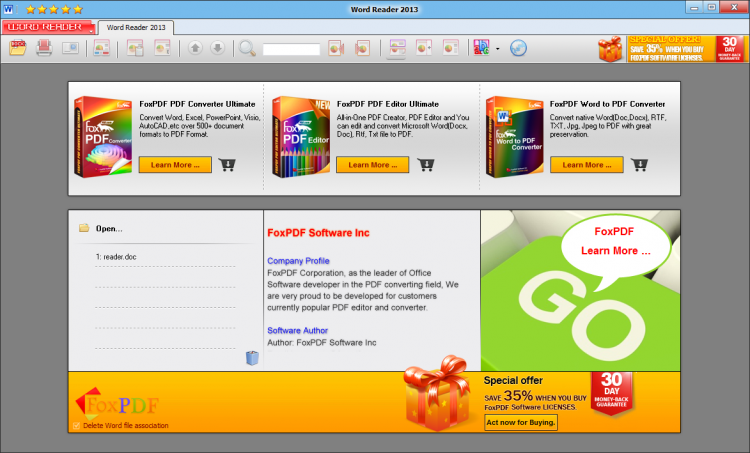750x453 pixels.
Task: Click the Author: FoxPDF Software Inc text
Action: click(321, 343)
